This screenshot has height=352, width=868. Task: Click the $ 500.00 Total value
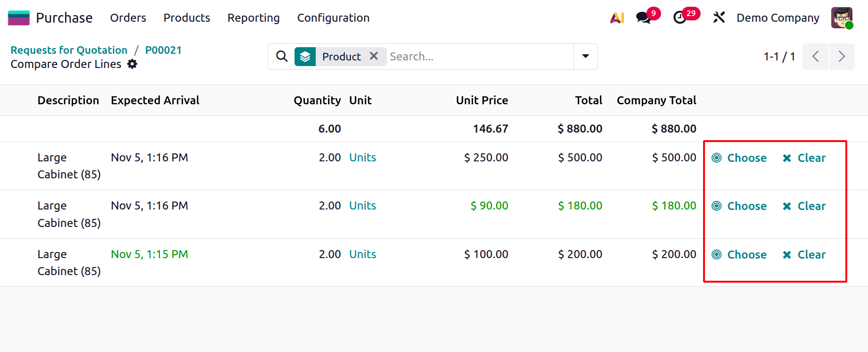[x=580, y=158]
